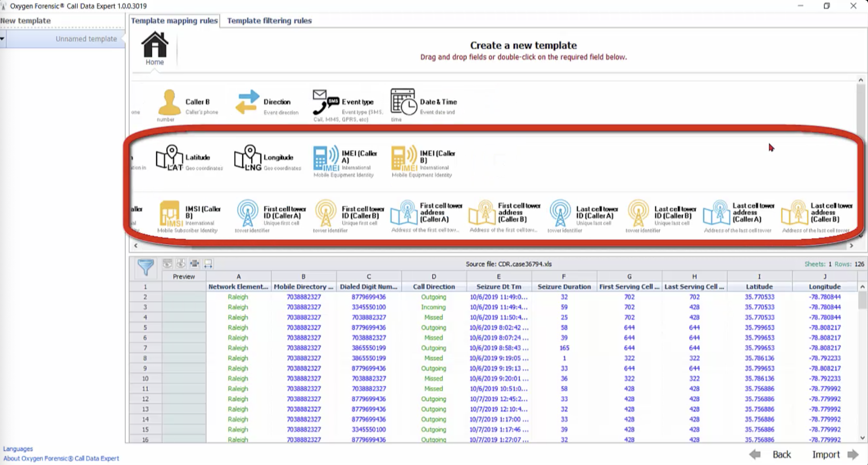Screen dimensions: 868x465
Task: Click the Back button
Action: tap(771, 455)
